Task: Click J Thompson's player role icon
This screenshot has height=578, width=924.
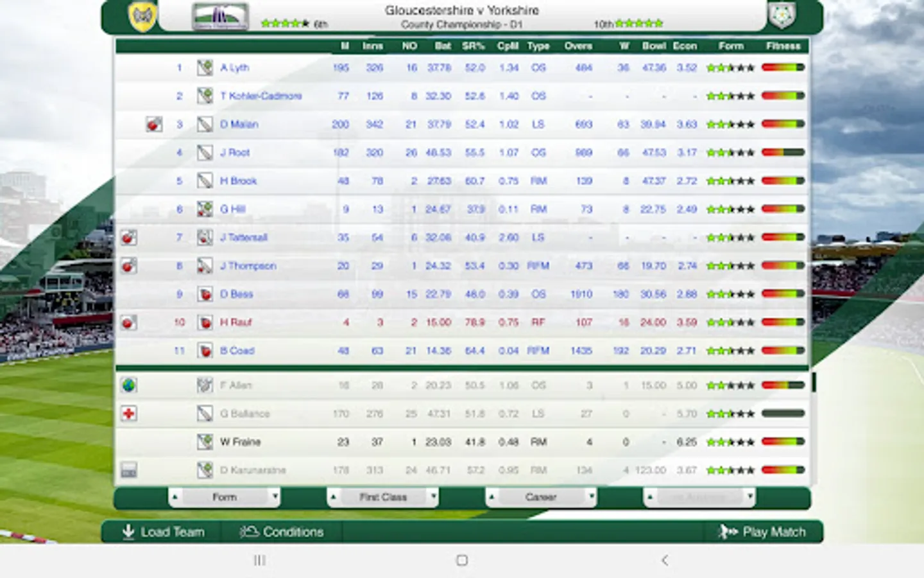Action: 205,265
